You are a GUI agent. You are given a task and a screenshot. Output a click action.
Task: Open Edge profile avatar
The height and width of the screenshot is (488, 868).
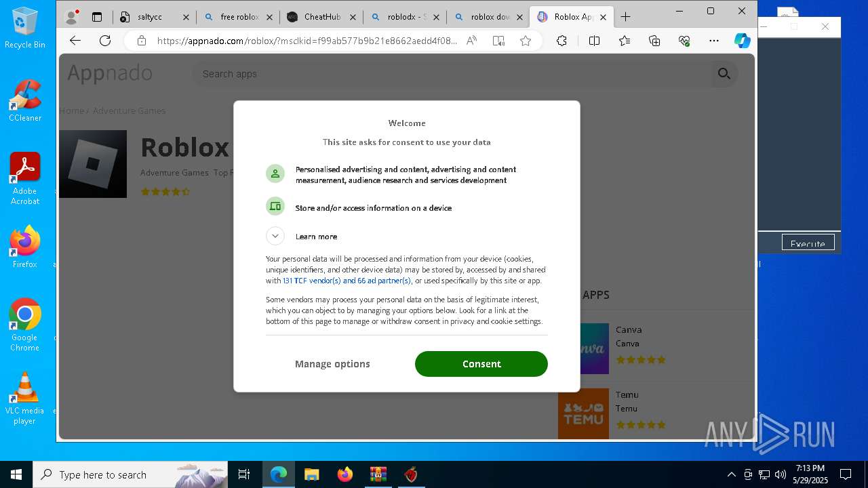71,17
